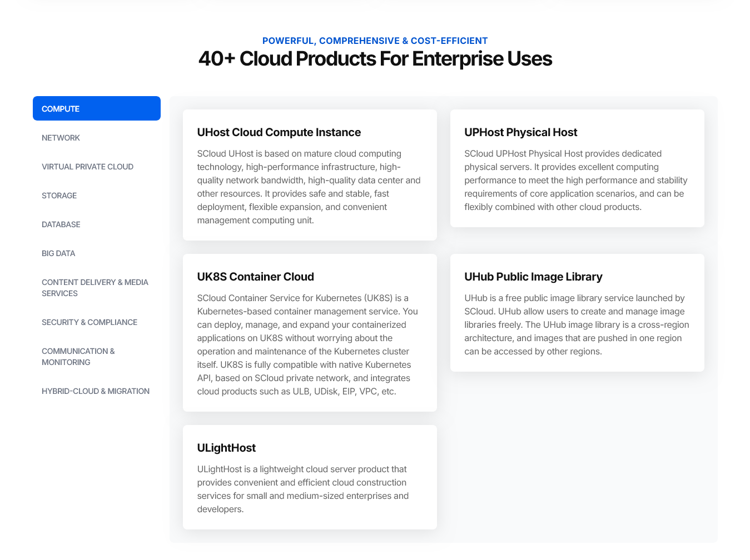Open the UK8S Container Cloud heading
This screenshot has height=560, width=750.
pos(255,277)
